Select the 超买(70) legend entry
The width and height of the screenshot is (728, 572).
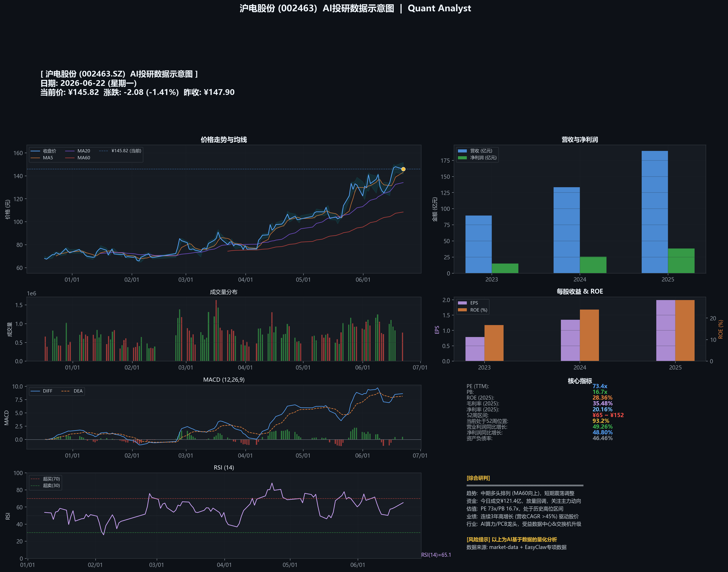tap(45, 479)
